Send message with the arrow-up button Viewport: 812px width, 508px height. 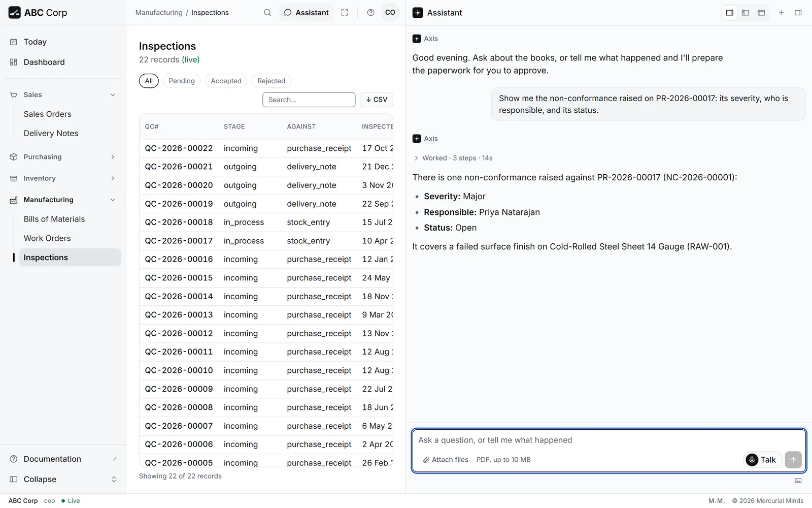click(x=793, y=460)
